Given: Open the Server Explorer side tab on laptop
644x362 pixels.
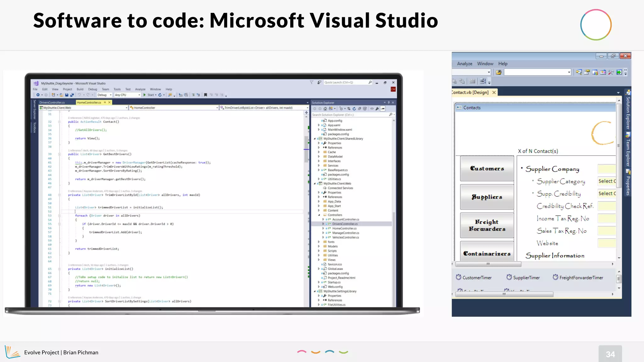Looking at the screenshot, I should [35, 110].
